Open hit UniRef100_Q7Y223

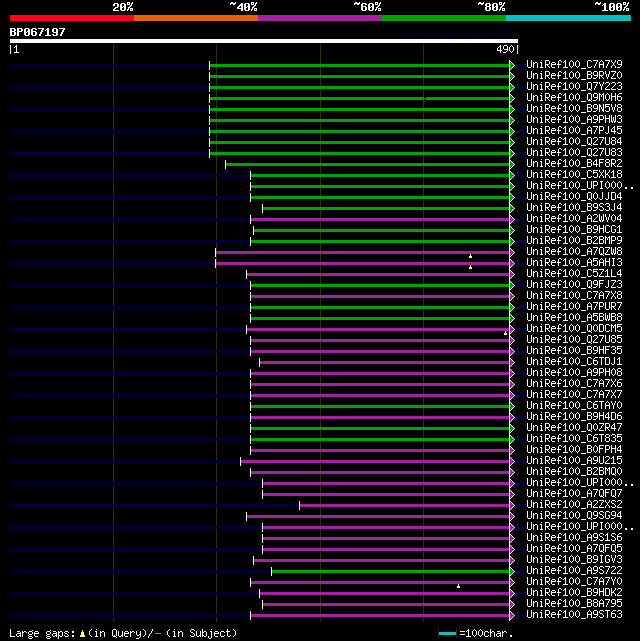574,87
